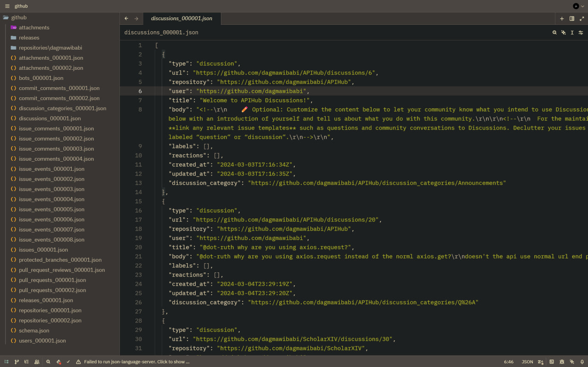
Task: Toggle the terminal panel icon
Action: click(552, 362)
